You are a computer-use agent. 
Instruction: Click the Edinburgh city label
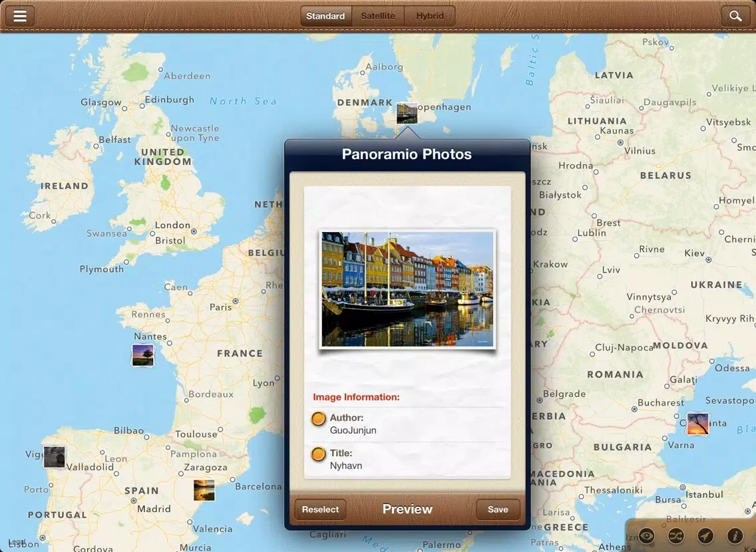(169, 99)
